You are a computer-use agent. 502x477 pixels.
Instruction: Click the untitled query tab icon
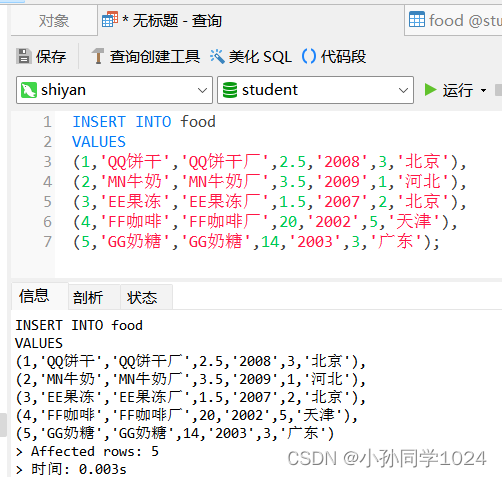(110, 20)
